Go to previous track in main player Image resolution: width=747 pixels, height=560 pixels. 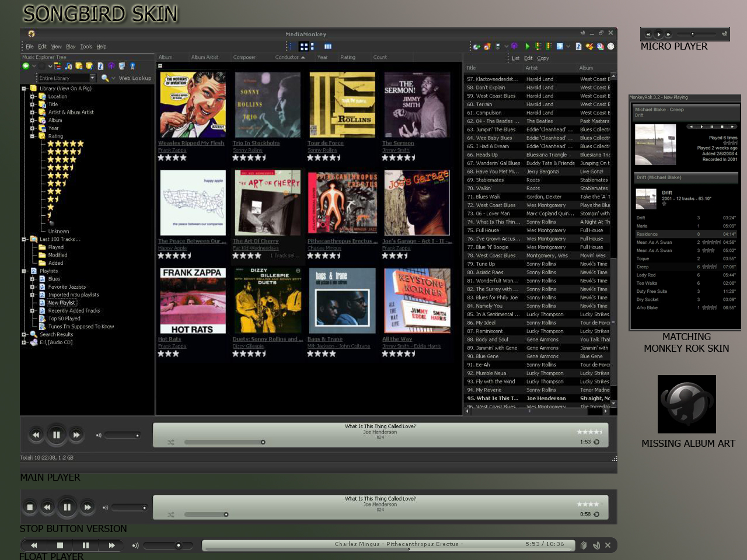(36, 435)
